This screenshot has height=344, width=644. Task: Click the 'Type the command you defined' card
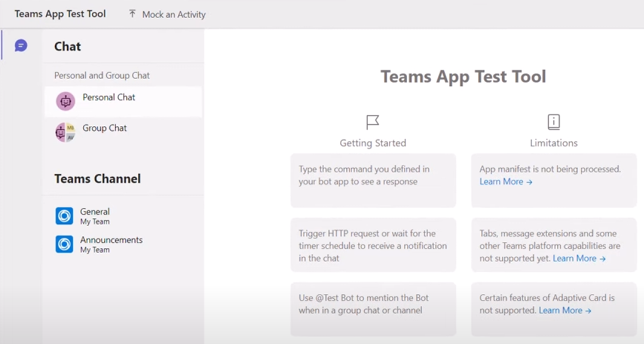point(373,180)
